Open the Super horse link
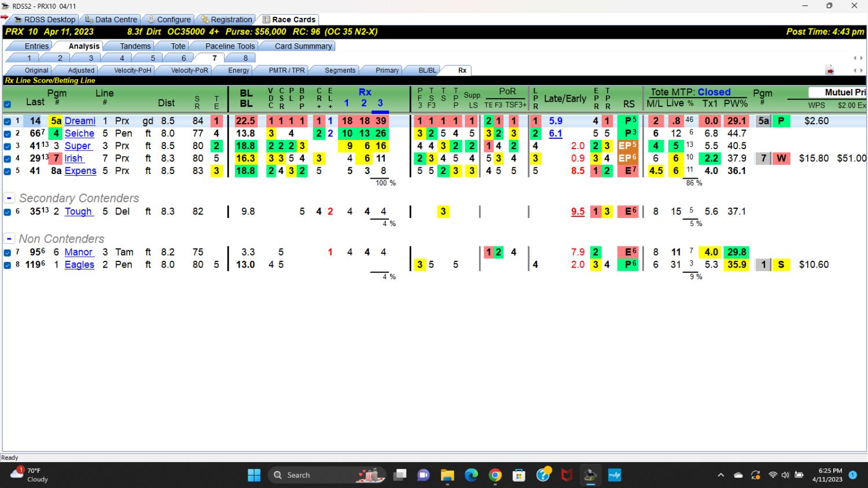868x488 pixels. tap(78, 146)
